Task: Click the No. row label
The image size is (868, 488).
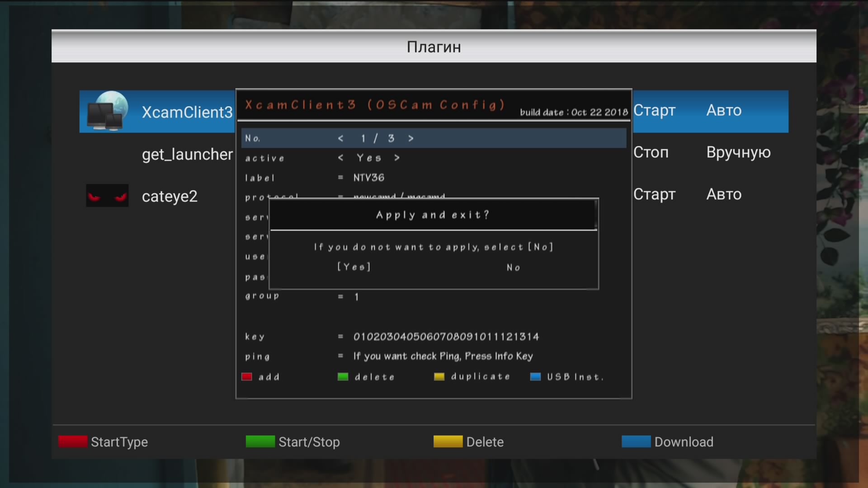Action: 253,138
